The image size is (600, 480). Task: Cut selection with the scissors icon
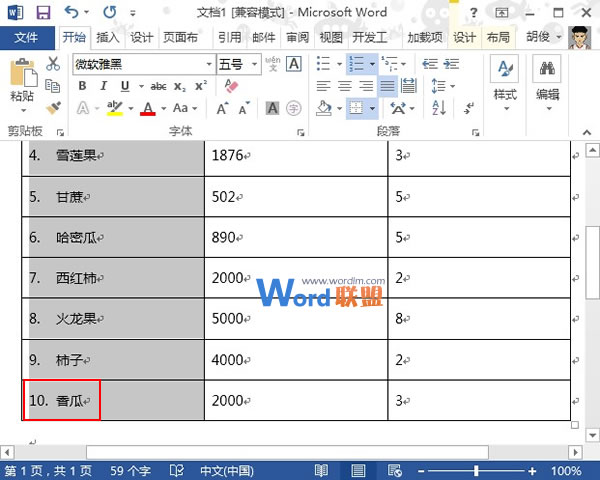[53, 64]
